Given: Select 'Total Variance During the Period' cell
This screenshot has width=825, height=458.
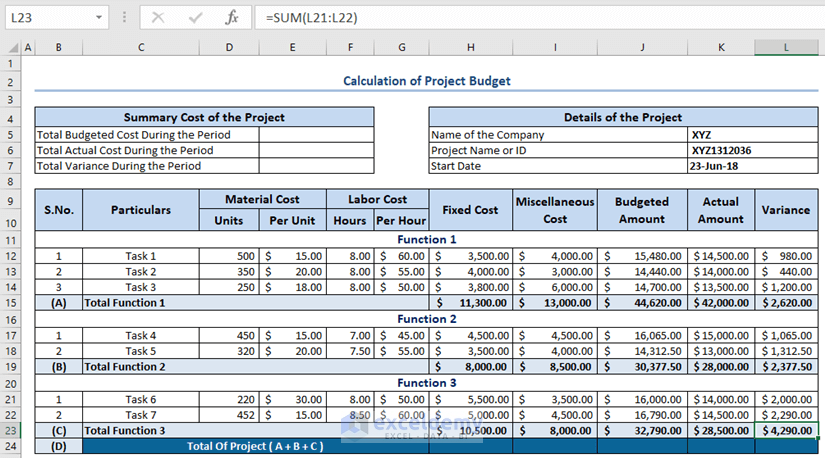Looking at the screenshot, I should [147, 166].
